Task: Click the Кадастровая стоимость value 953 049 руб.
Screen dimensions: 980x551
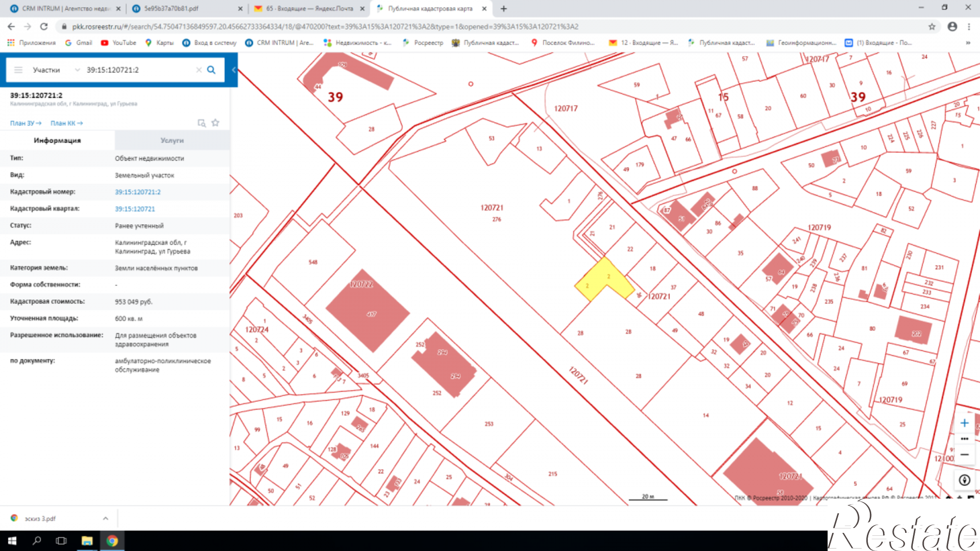Action: pyautogui.click(x=134, y=302)
